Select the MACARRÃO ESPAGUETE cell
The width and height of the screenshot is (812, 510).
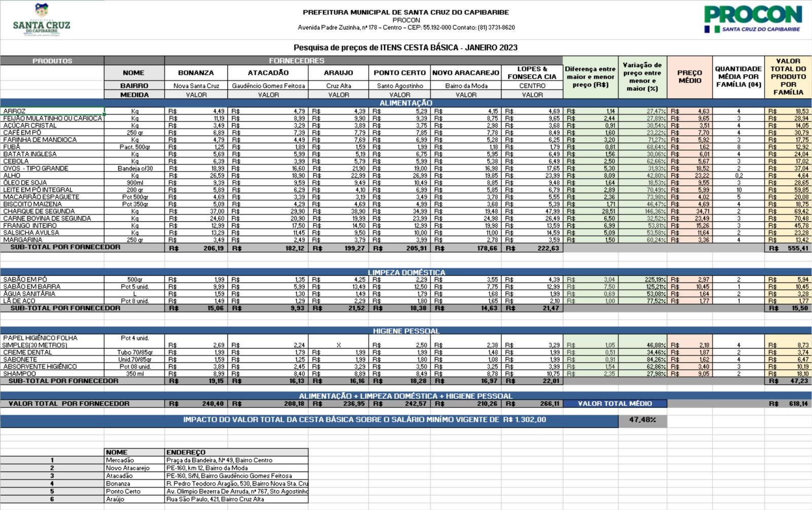pos(52,197)
